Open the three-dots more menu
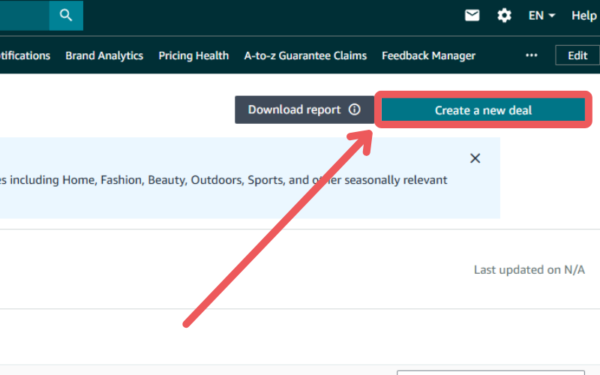Screen dimensions: 600x375 click(x=532, y=55)
